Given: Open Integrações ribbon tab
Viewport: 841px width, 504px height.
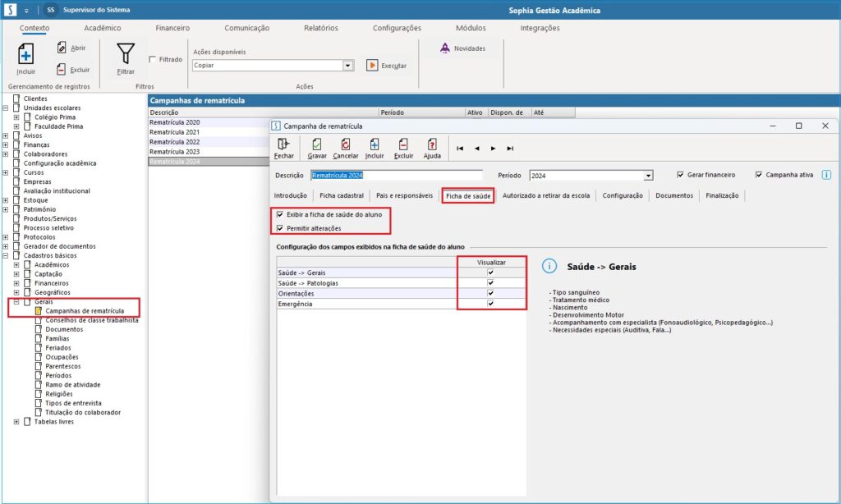Looking at the screenshot, I should pyautogui.click(x=540, y=28).
